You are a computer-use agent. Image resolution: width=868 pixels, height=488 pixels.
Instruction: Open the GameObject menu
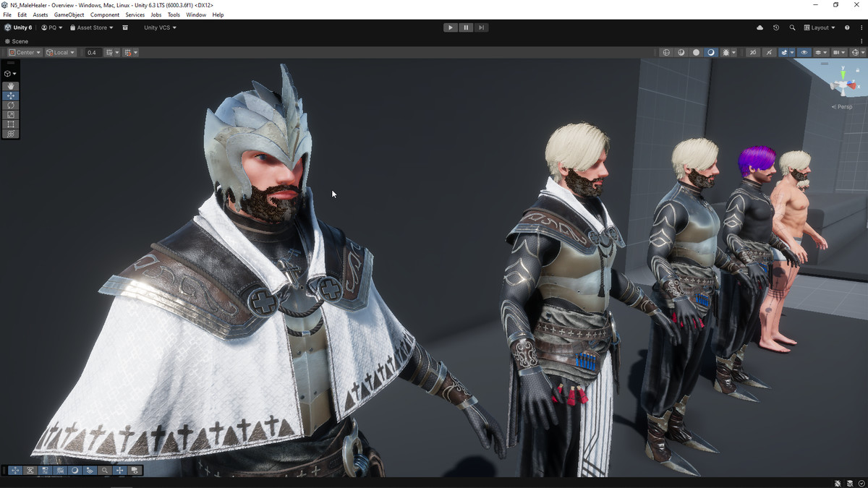click(x=69, y=14)
